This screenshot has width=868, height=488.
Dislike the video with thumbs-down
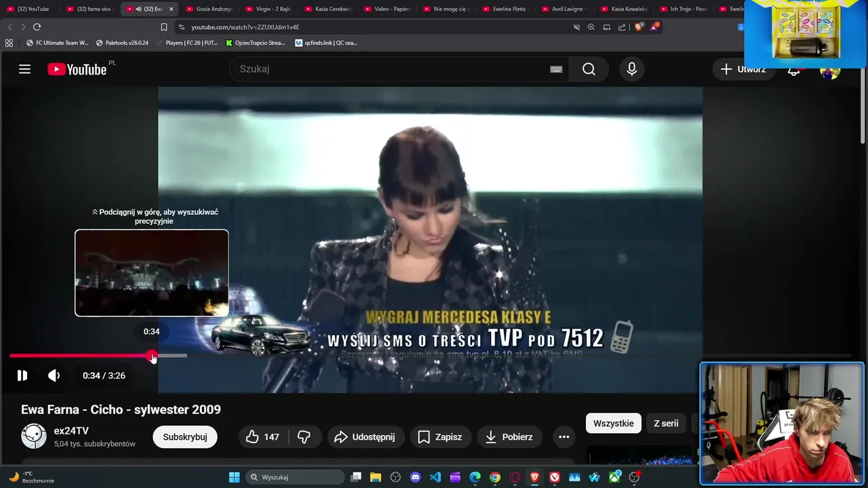click(x=304, y=437)
